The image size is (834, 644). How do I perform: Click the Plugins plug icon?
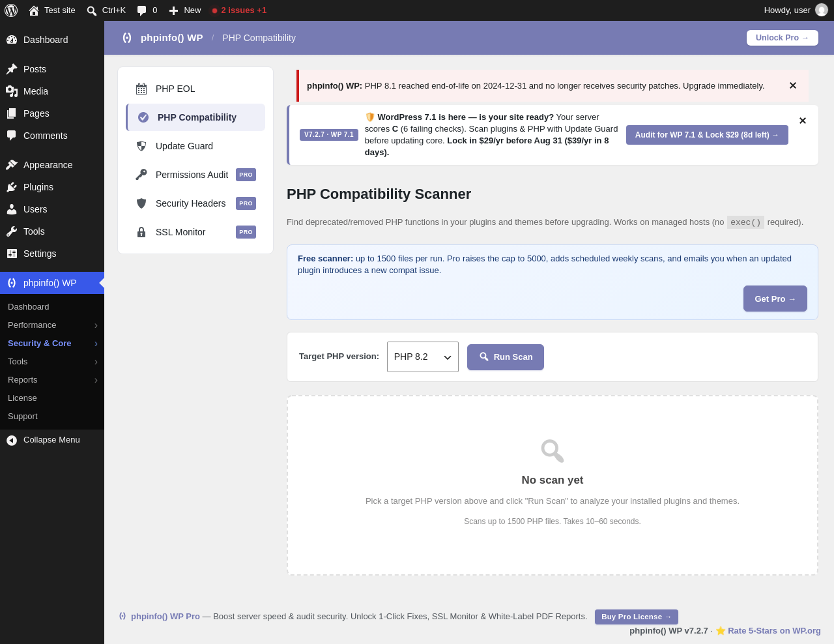tap(12, 187)
